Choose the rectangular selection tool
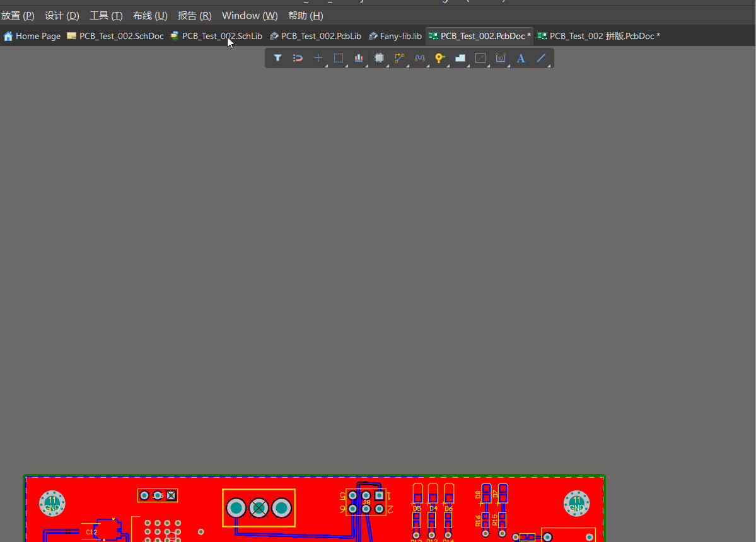Screen dimensions: 756x542 339,58
